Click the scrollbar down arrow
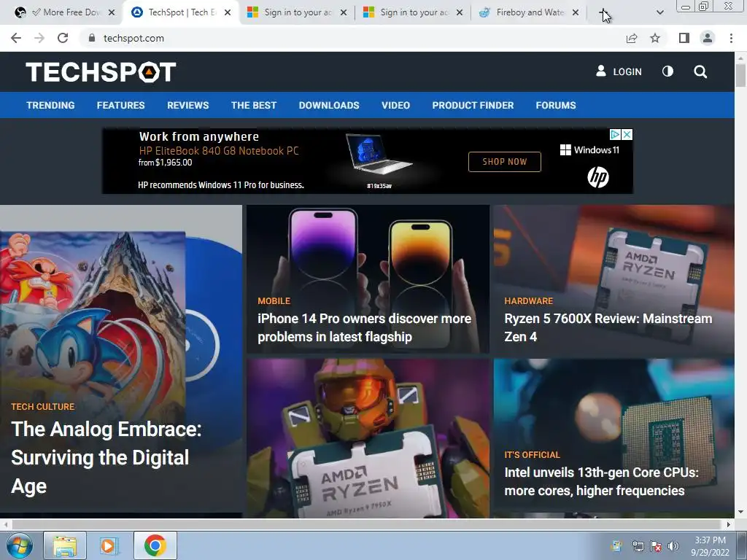Image resolution: width=747 pixels, height=560 pixels. pyautogui.click(x=740, y=513)
